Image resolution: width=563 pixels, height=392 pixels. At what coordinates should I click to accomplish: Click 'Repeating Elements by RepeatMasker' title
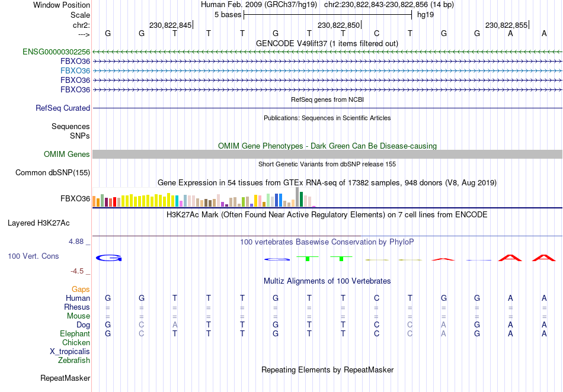(x=327, y=369)
